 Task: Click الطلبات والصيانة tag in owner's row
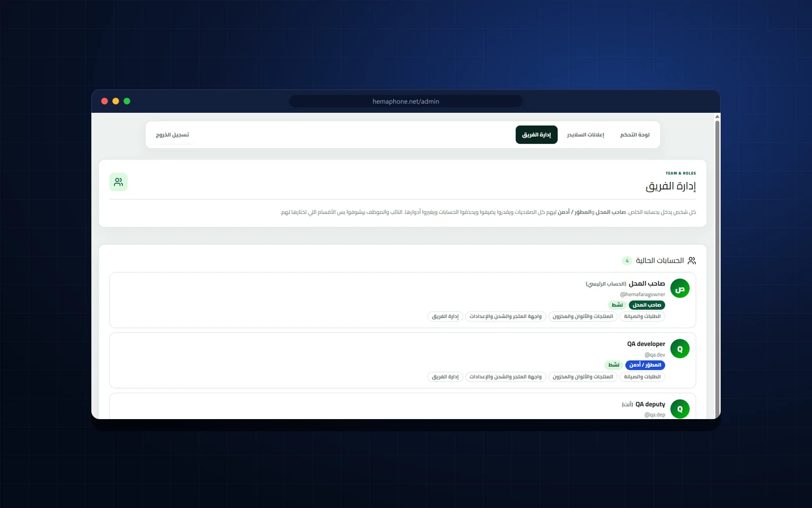642,316
